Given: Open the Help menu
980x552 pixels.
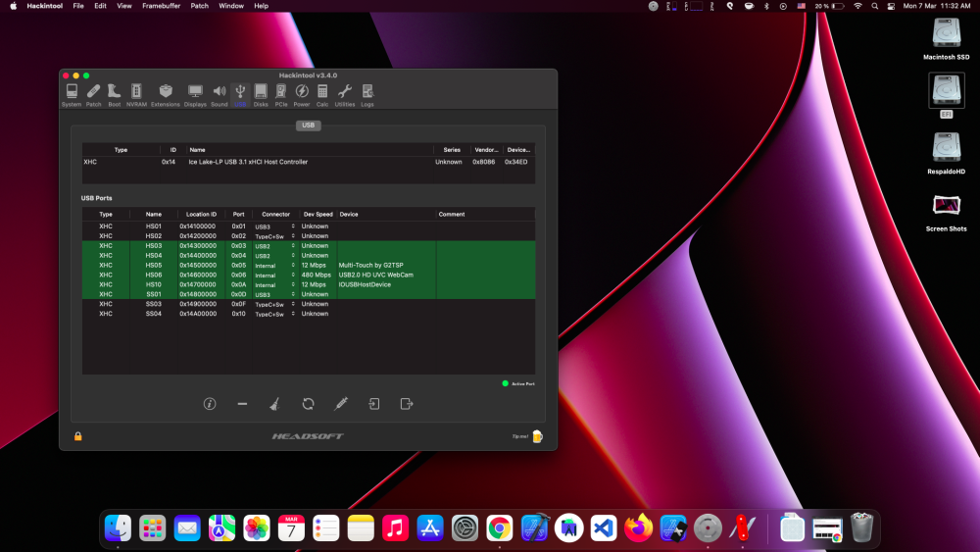Looking at the screenshot, I should [262, 6].
